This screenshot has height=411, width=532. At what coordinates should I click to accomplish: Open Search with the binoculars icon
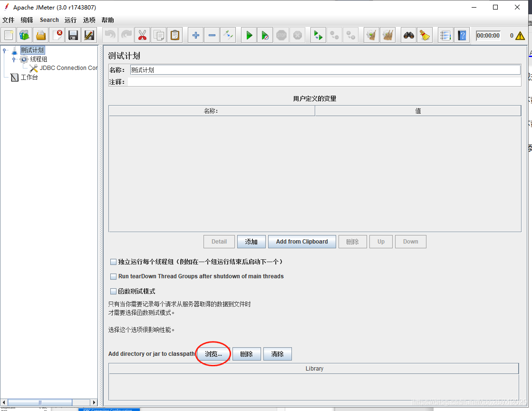pyautogui.click(x=408, y=35)
